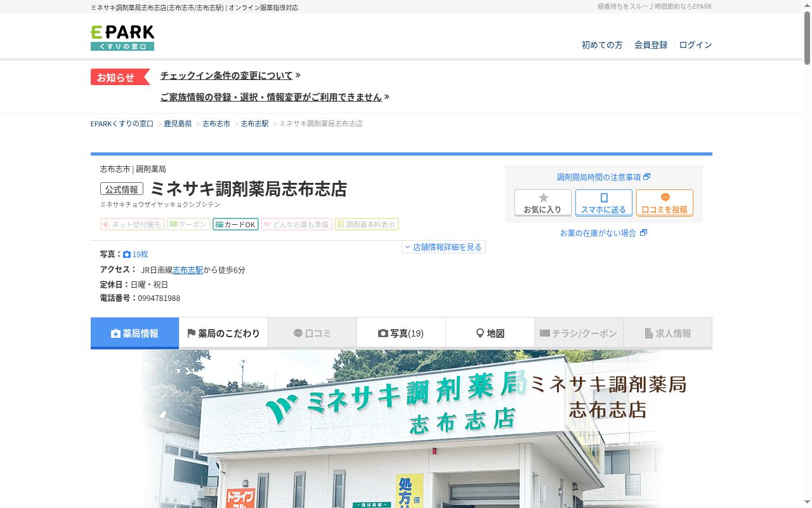Click the お気に入り button

(543, 203)
